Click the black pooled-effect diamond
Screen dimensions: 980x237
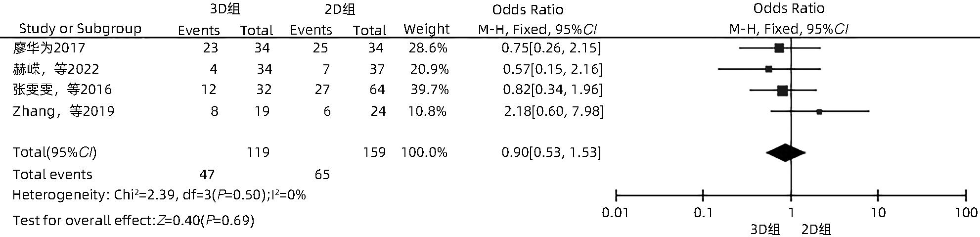tap(785, 152)
